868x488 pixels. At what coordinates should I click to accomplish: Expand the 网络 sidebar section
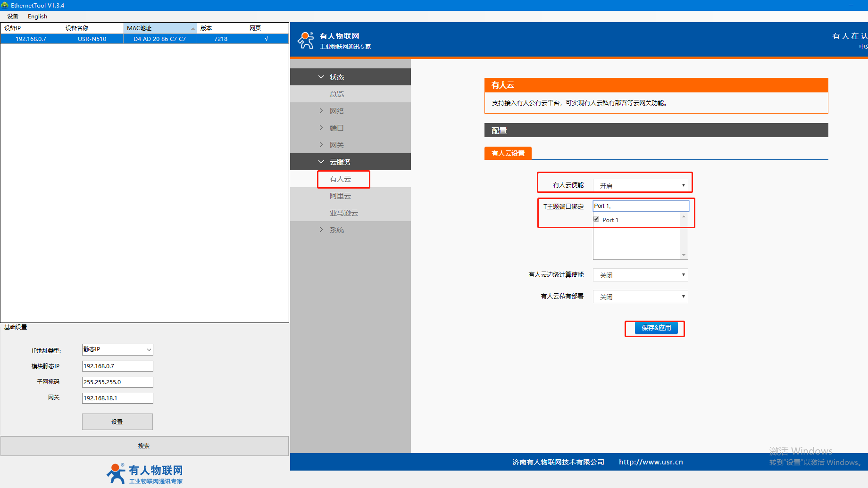point(337,111)
